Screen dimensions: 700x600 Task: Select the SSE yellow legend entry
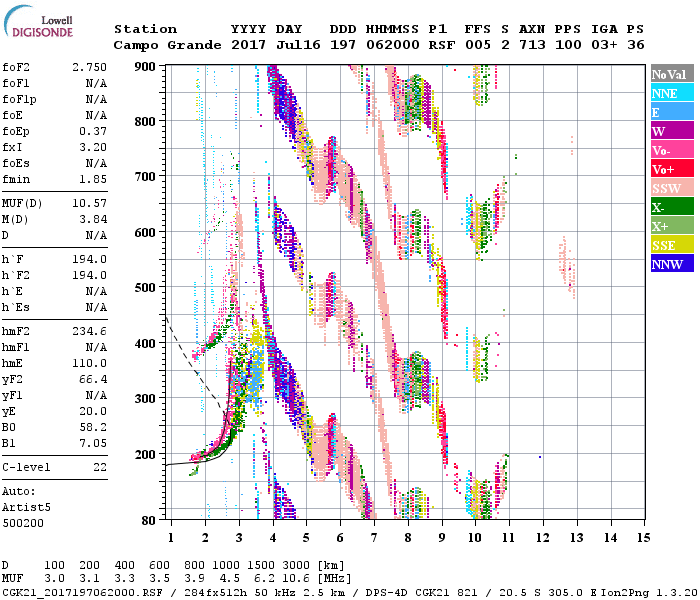click(x=671, y=245)
